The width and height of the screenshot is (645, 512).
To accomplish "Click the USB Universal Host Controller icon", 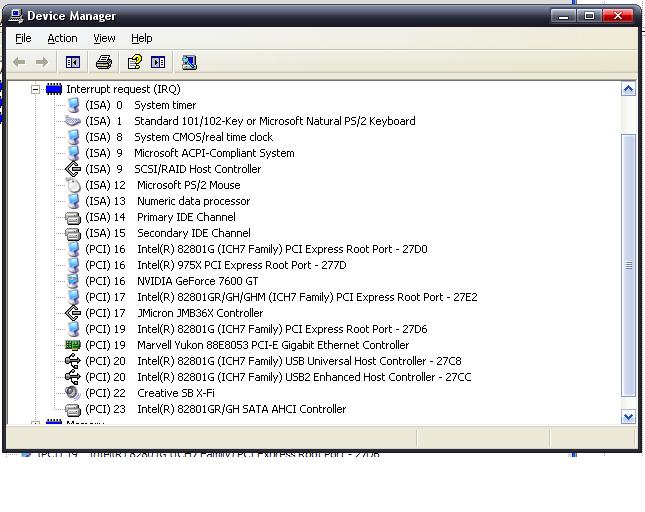I will 73,361.
